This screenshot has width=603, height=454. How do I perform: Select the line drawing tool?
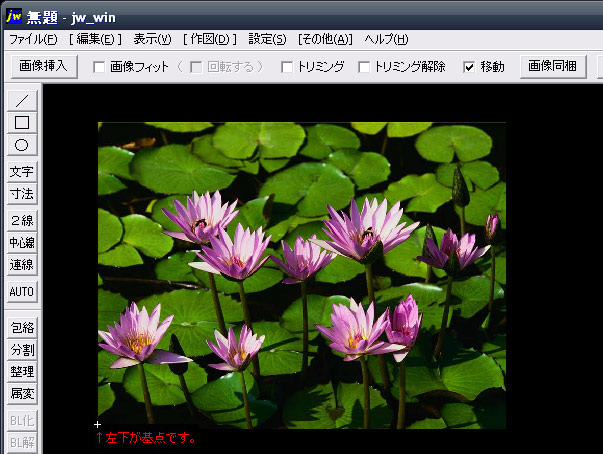click(x=22, y=100)
